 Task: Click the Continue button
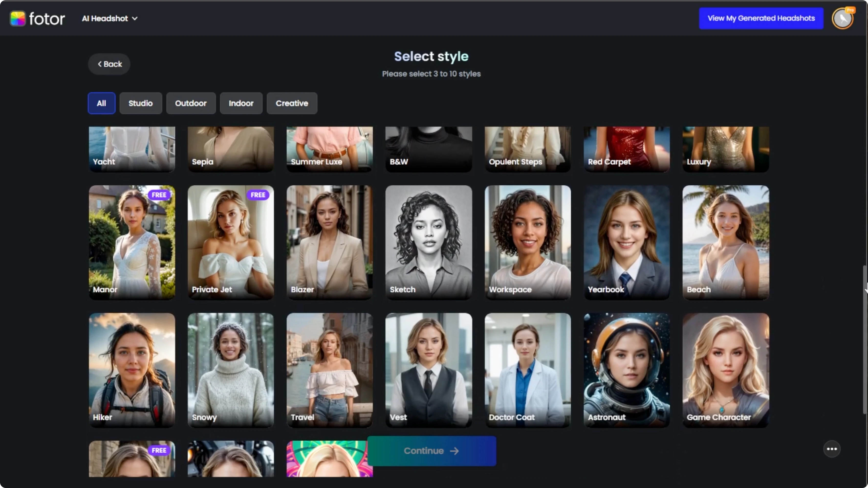pyautogui.click(x=432, y=451)
